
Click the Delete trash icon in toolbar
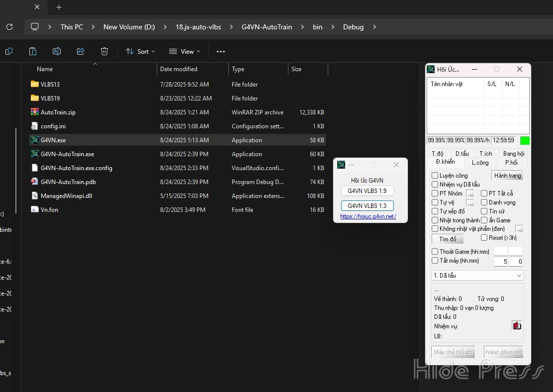(104, 51)
